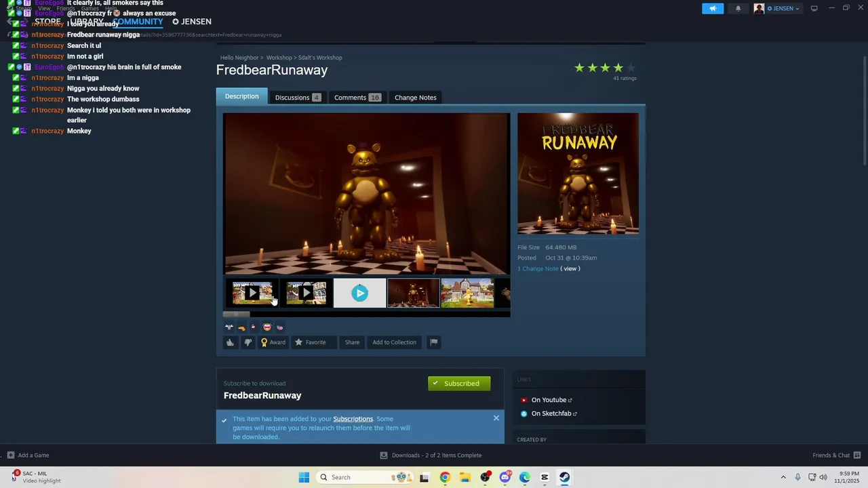Open the Sketchfab model thumbnail with blue play icon
Screen dimensions: 868x488
tap(359, 293)
